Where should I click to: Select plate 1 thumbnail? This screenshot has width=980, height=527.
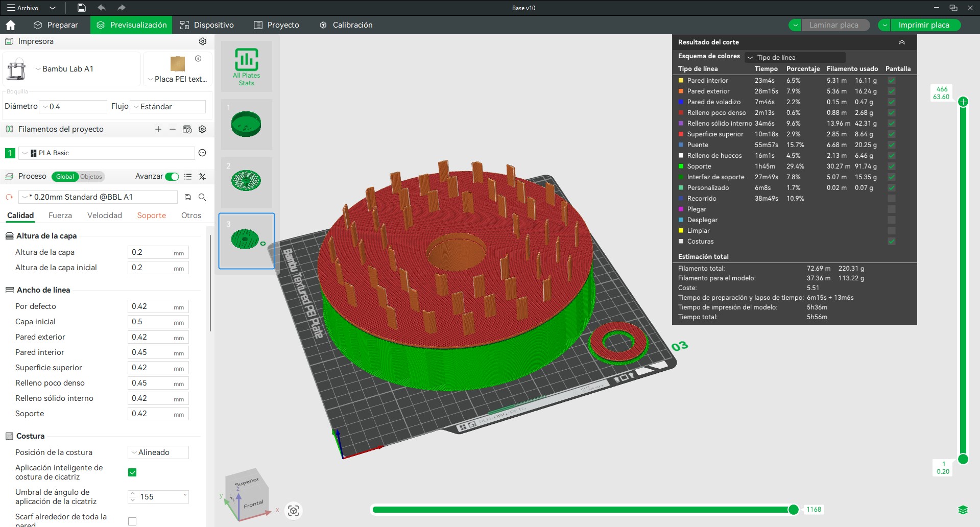[x=247, y=124]
